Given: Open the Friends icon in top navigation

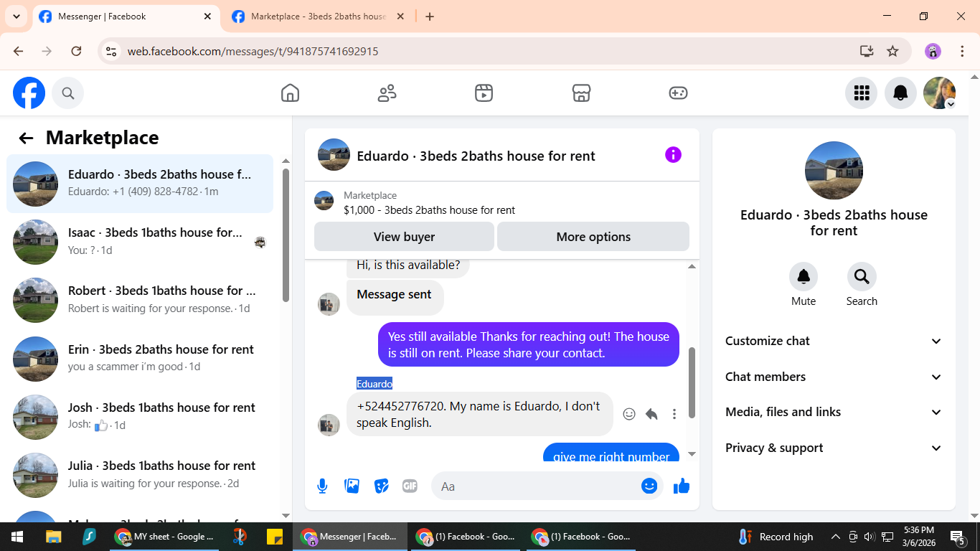Looking at the screenshot, I should point(387,93).
